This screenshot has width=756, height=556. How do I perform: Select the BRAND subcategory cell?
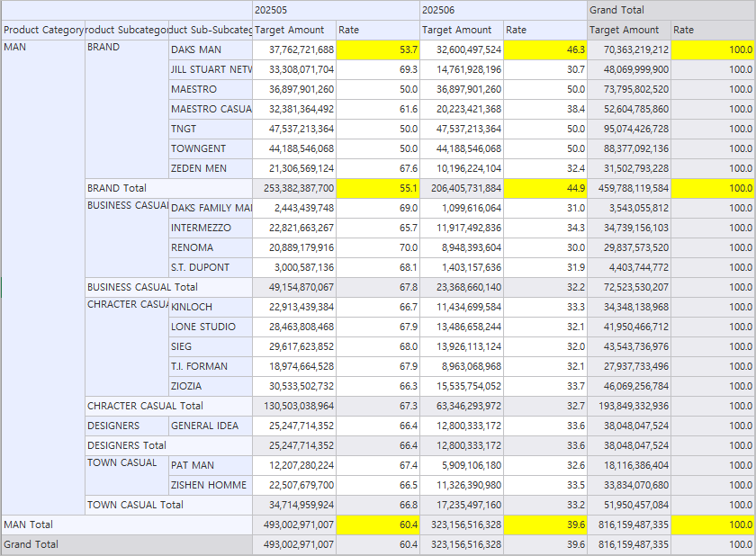(127, 109)
